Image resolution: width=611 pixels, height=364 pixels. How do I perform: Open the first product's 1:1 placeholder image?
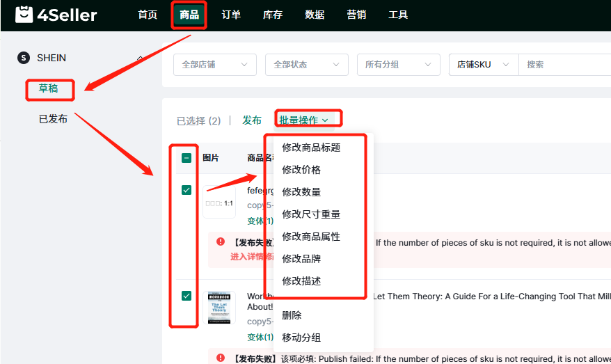219,203
